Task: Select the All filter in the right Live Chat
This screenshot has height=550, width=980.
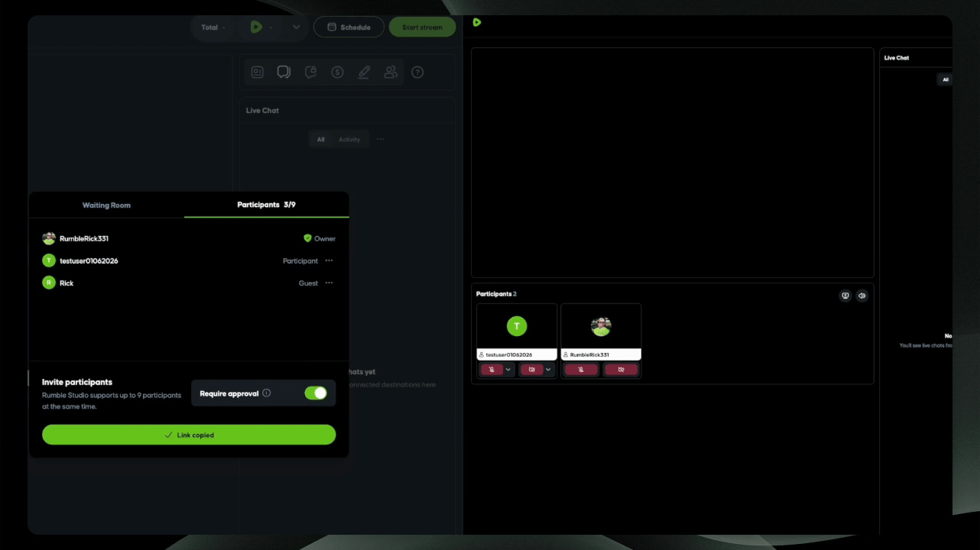Action: [x=946, y=79]
